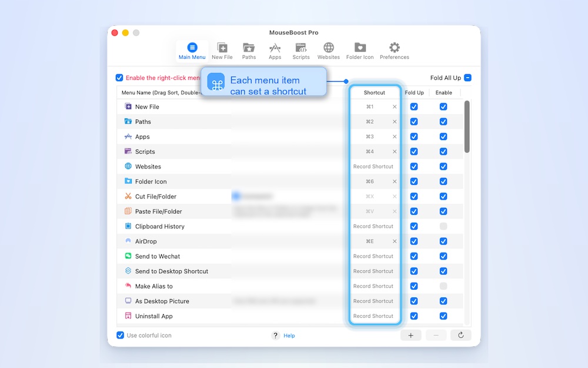Screen dimensions: 588x368
Task: Click the reset refresh button
Action: click(461, 336)
